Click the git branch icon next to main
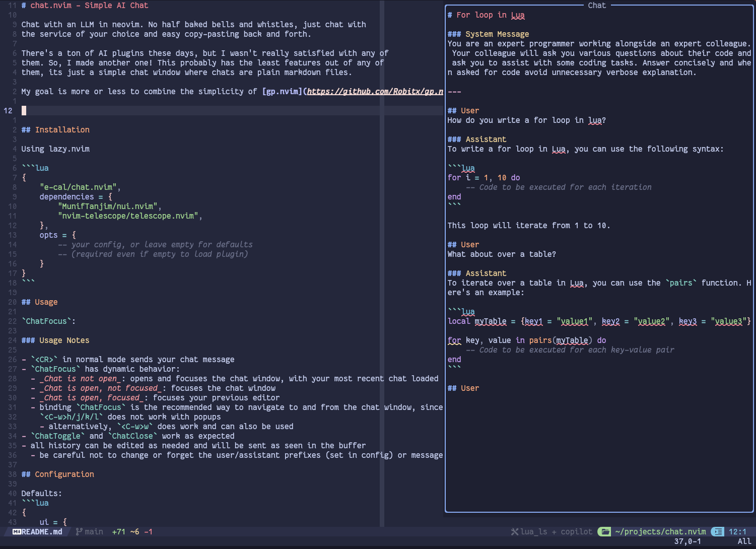Viewport: 756px width, 549px height. click(x=79, y=532)
